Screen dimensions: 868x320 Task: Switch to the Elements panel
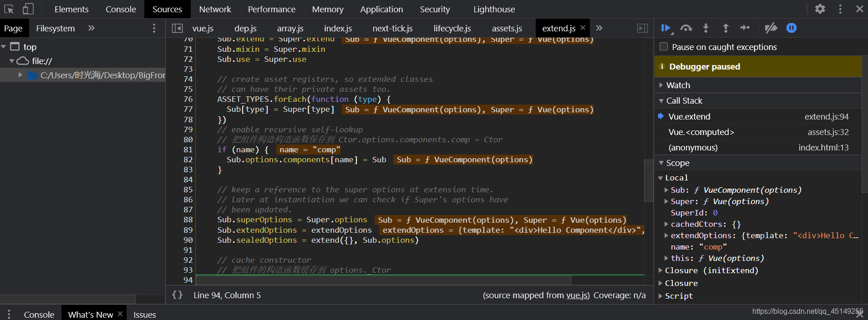tap(71, 9)
